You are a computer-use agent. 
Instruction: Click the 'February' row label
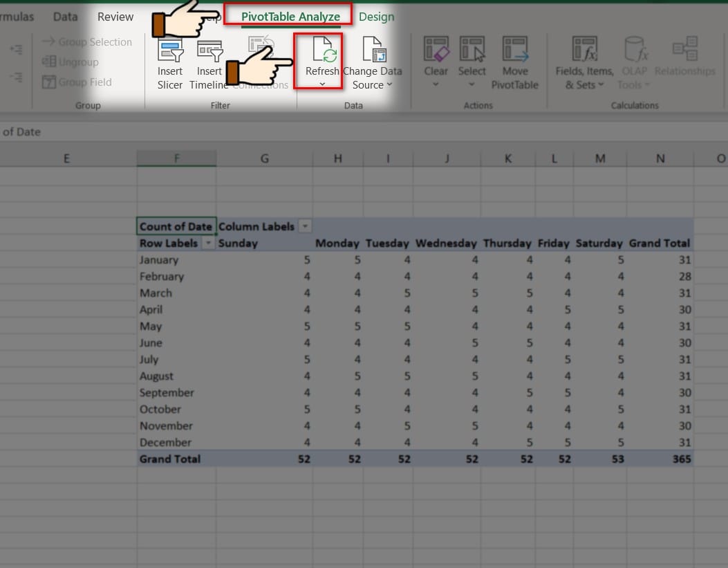coord(162,276)
